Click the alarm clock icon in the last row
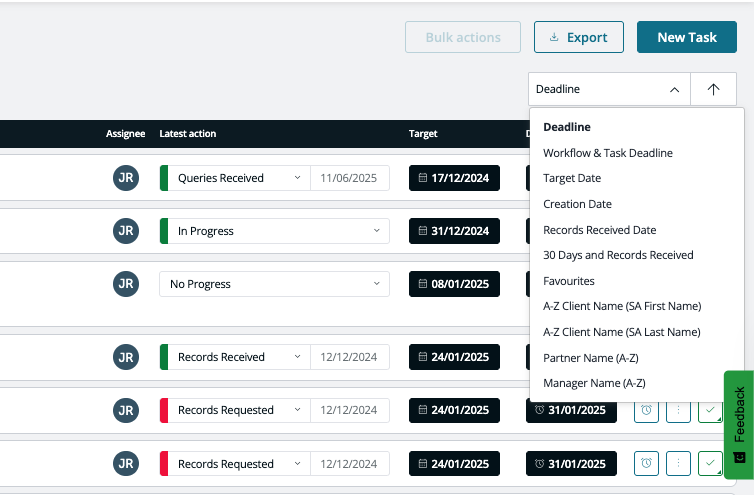Image resolution: width=754 pixels, height=495 pixels. pyautogui.click(x=646, y=463)
